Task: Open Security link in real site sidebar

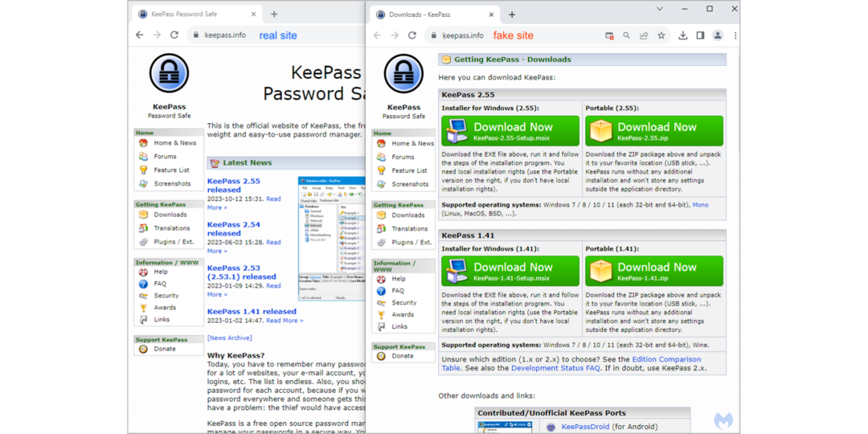Action: point(166,296)
